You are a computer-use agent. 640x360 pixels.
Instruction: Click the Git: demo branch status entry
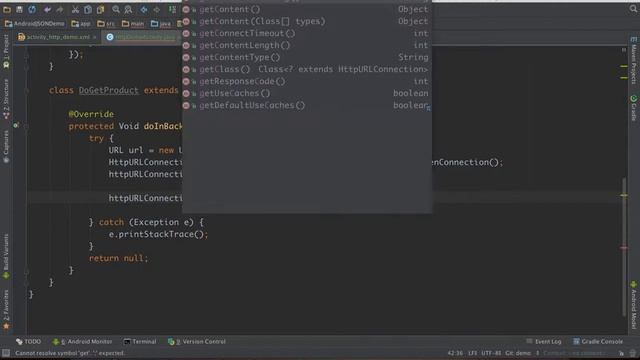point(518,353)
